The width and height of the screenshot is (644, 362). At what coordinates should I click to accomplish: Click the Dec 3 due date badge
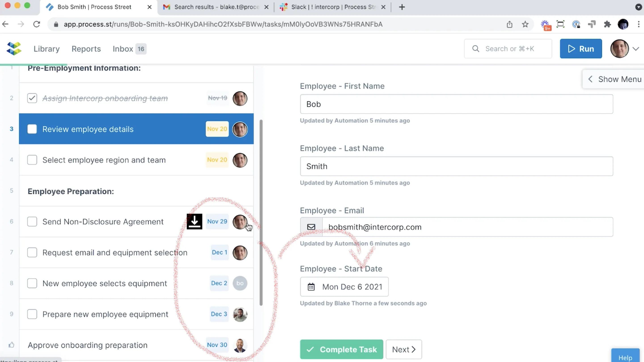tap(219, 314)
